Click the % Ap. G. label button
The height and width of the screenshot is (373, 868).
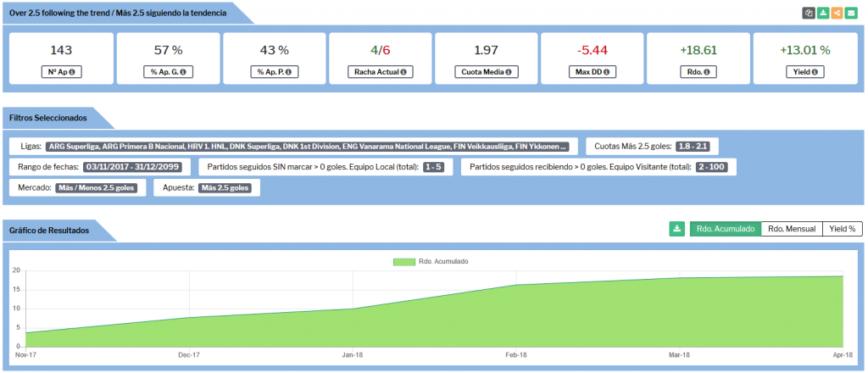tap(168, 72)
